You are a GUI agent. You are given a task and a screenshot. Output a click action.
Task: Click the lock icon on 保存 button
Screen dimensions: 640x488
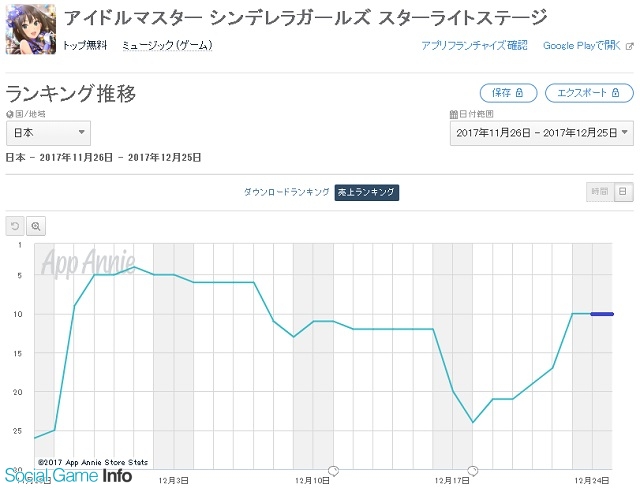pyautogui.click(x=519, y=93)
